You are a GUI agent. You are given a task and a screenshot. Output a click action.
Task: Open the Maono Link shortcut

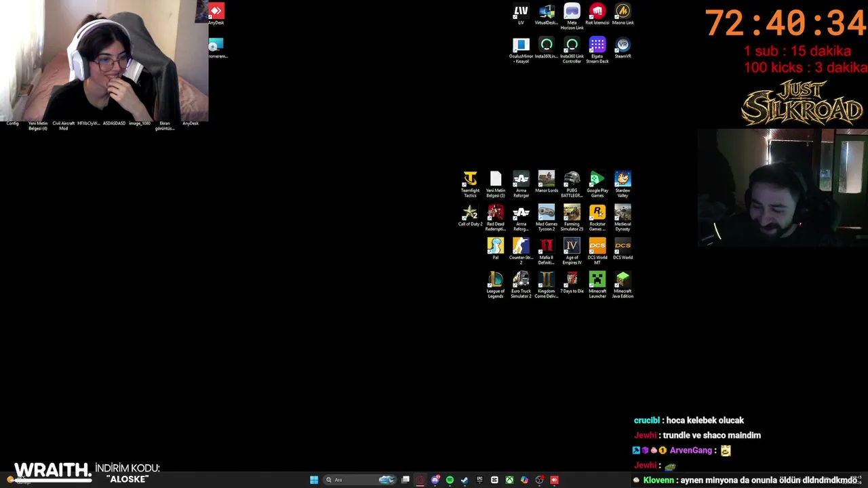(x=623, y=14)
